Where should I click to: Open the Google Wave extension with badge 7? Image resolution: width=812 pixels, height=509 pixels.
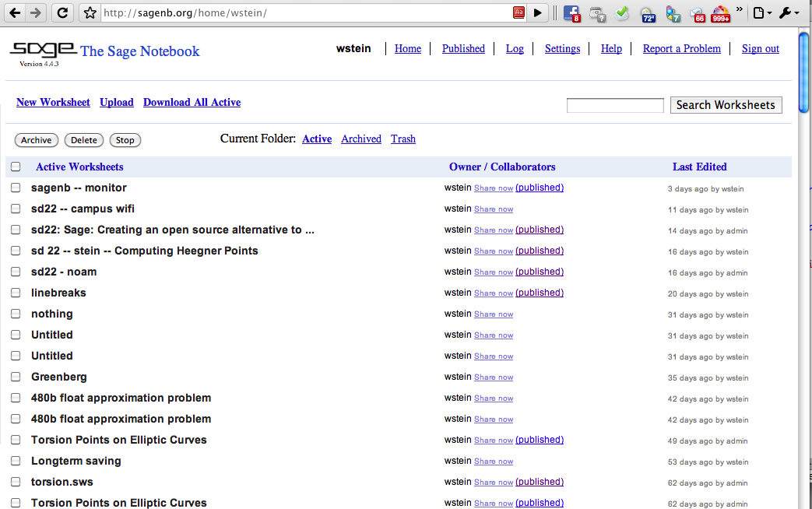[x=672, y=14]
